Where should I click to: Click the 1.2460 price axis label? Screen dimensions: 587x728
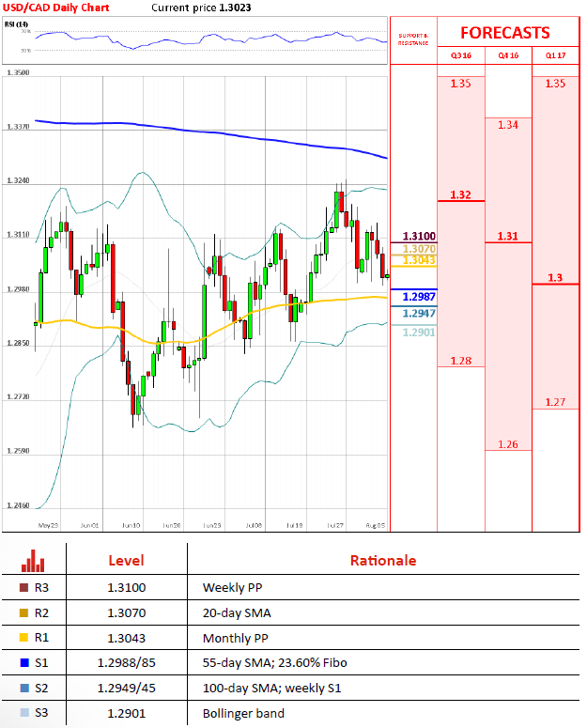point(18,505)
